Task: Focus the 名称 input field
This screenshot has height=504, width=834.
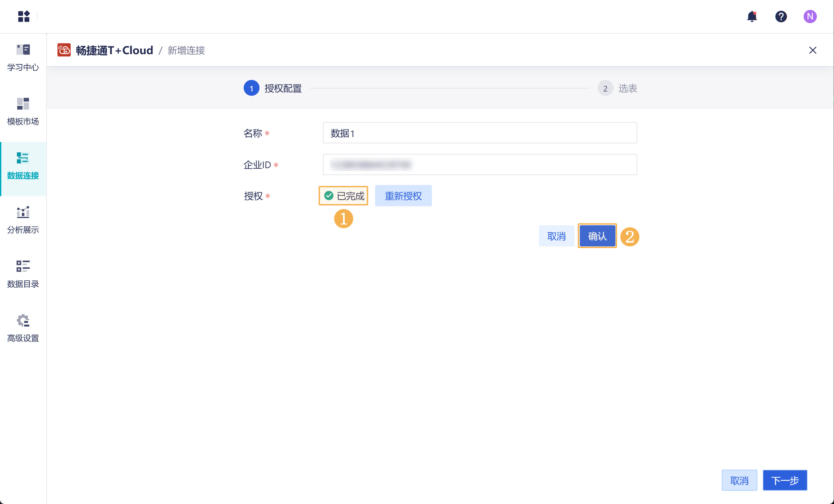Action: pos(480,133)
